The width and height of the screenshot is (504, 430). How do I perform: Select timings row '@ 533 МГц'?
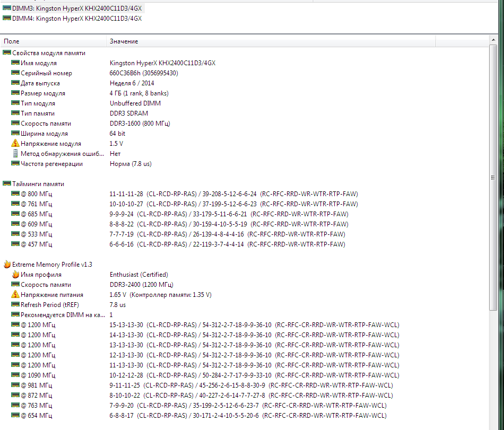178,234
